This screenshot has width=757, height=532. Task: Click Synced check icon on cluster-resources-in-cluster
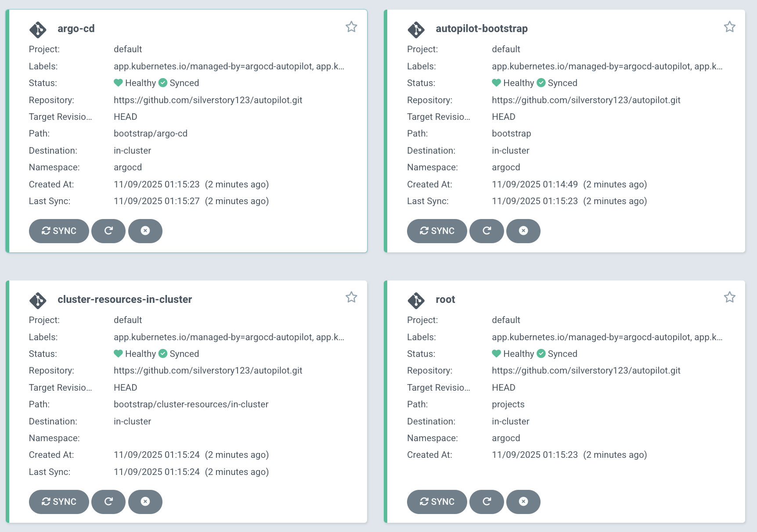(x=163, y=353)
